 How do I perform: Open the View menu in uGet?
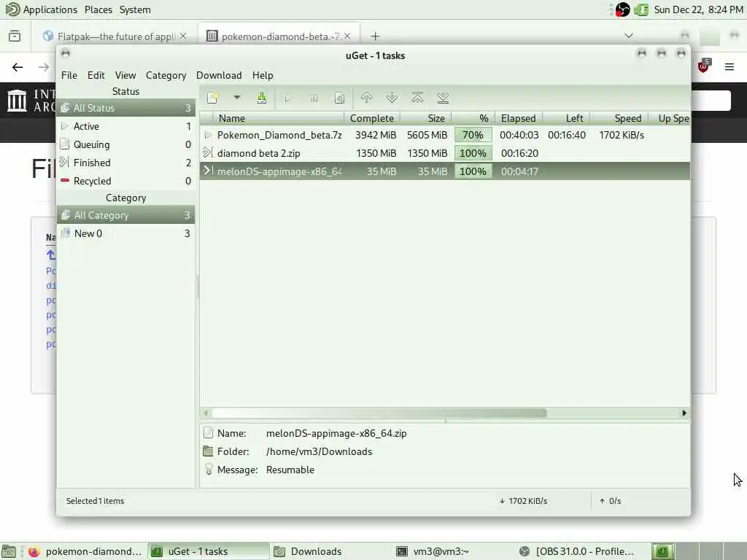coord(125,75)
